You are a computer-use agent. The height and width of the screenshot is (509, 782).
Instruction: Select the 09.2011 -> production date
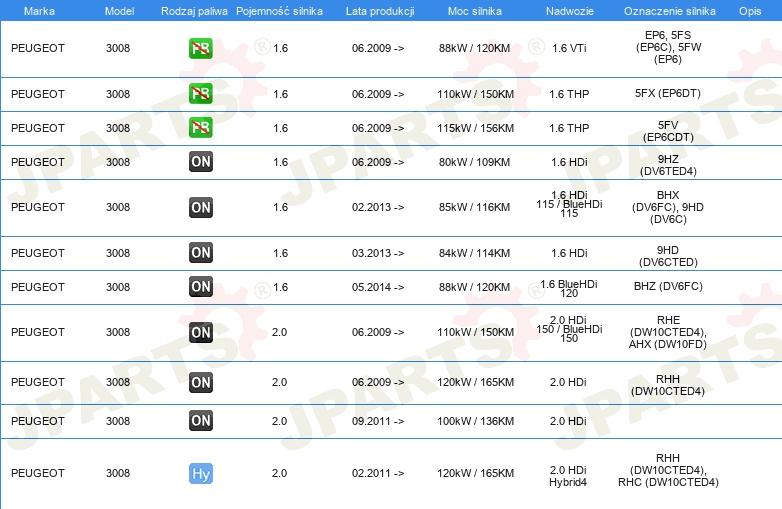378,421
